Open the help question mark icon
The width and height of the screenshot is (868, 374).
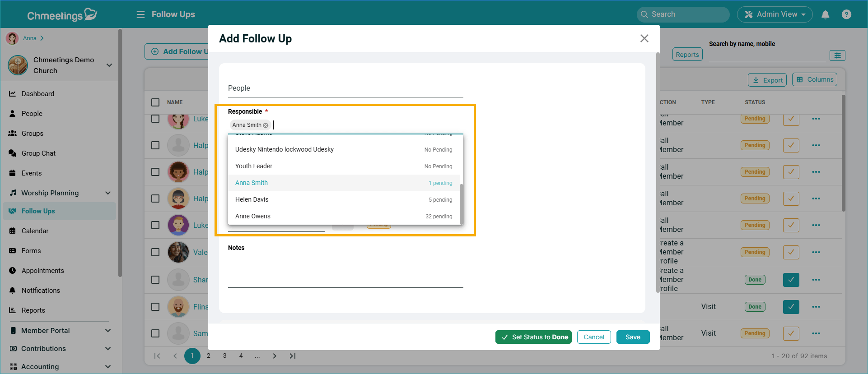[847, 14]
